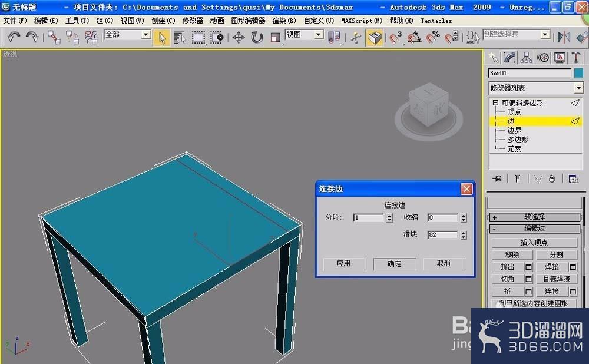Select the Select and Link tool
The height and width of the screenshot is (364, 589).
tap(54, 37)
